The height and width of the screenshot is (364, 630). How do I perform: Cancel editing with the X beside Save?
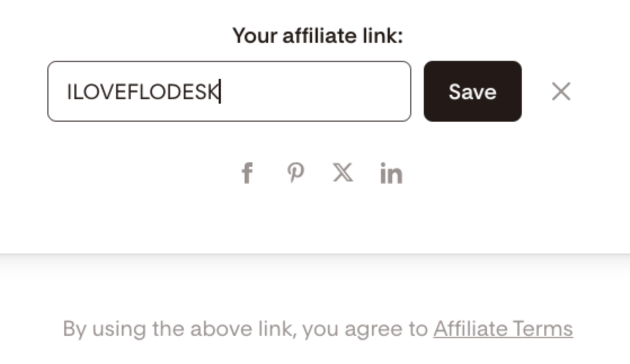pyautogui.click(x=561, y=91)
